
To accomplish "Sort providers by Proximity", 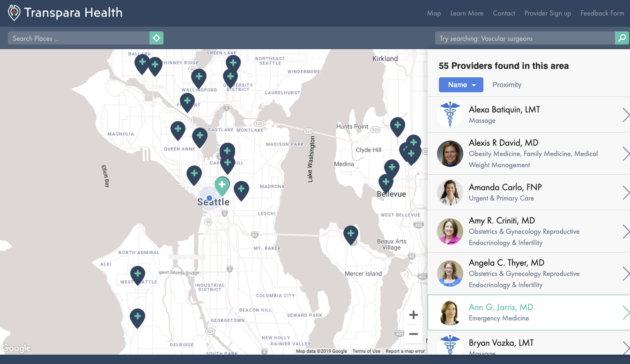I will 507,85.
